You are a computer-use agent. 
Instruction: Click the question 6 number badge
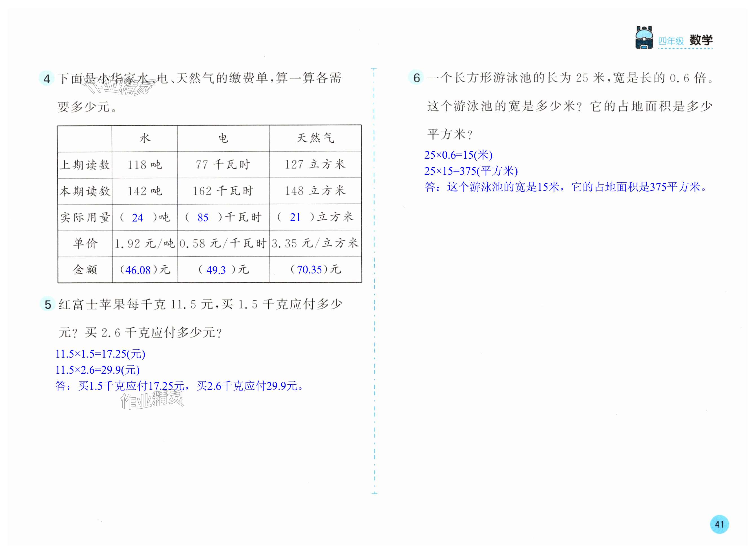pos(416,78)
